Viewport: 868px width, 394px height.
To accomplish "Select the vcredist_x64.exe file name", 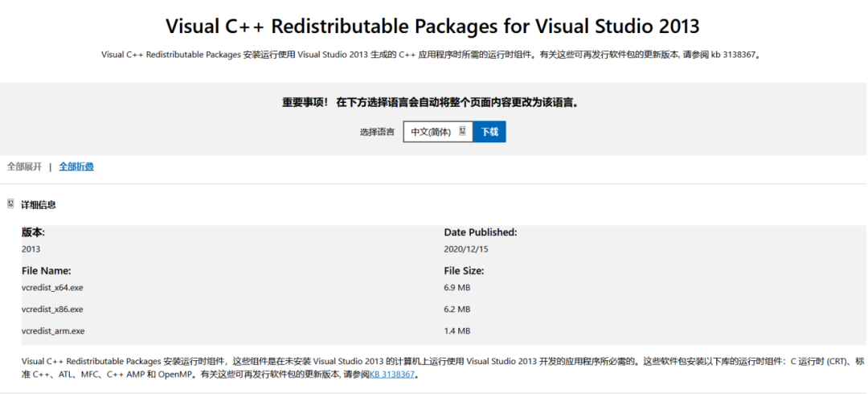I will (52, 287).
